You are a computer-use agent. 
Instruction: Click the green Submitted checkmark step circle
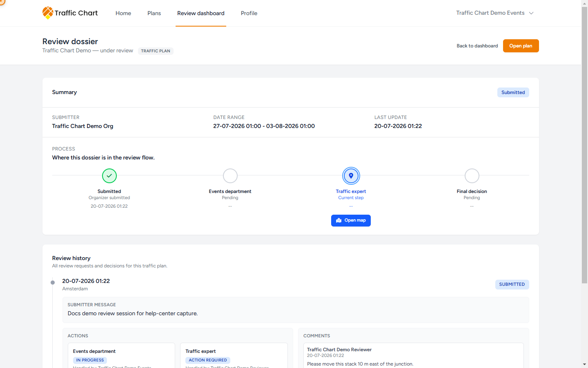(109, 176)
